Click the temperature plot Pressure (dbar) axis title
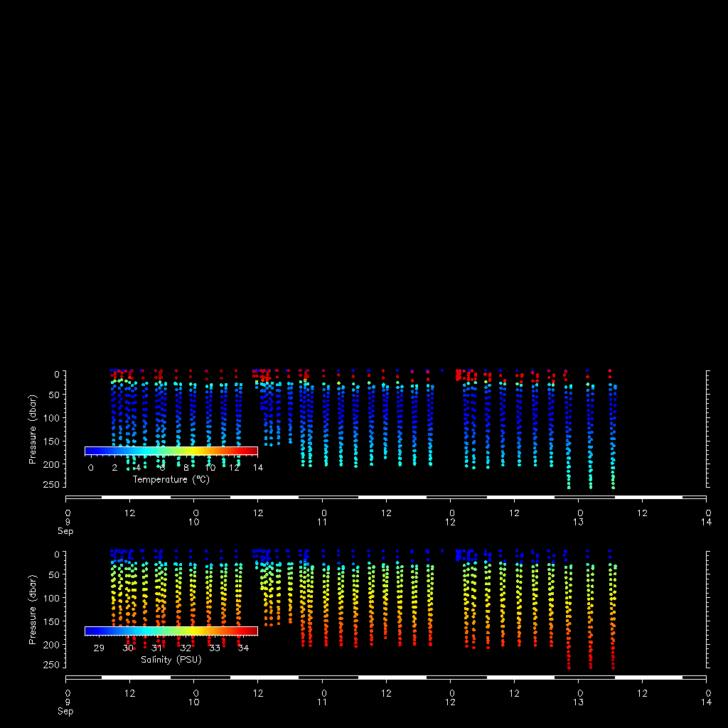This screenshot has height=728, width=728. pyautogui.click(x=32, y=429)
